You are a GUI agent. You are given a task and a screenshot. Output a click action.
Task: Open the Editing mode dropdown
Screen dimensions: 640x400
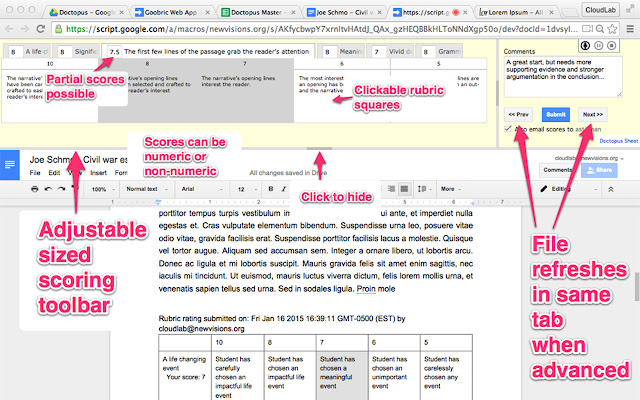pos(568,189)
